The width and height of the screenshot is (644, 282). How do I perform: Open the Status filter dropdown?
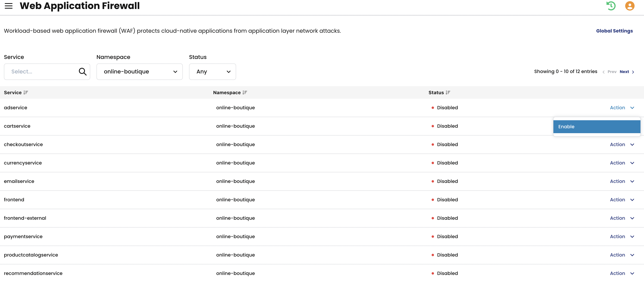[x=213, y=72]
